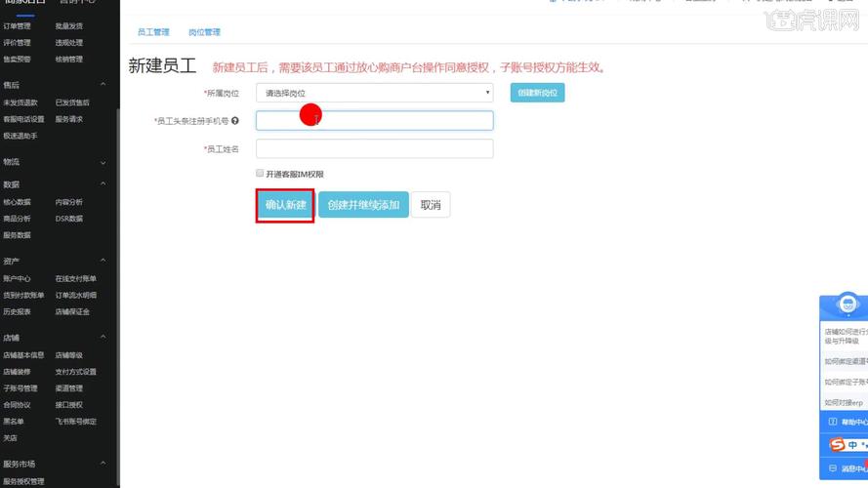Image resolution: width=868 pixels, height=488 pixels.
Task: Open the 所属岗位 position dropdown
Action: 375,93
